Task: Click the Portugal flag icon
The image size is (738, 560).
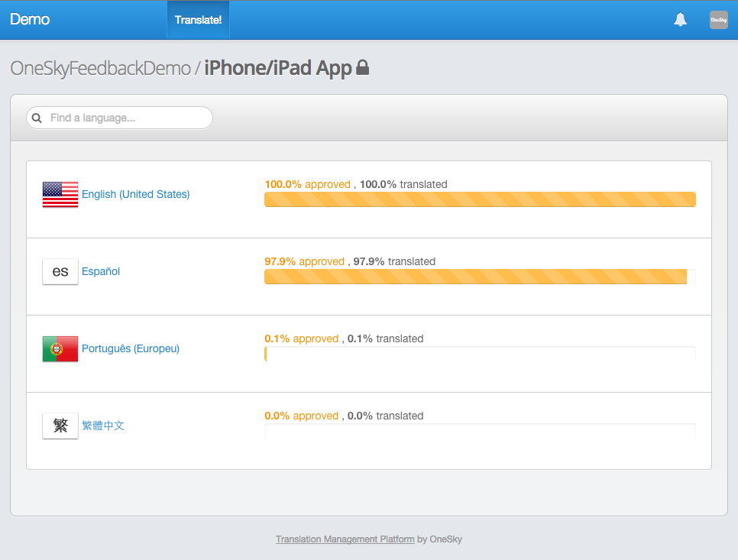Action: pyautogui.click(x=60, y=348)
